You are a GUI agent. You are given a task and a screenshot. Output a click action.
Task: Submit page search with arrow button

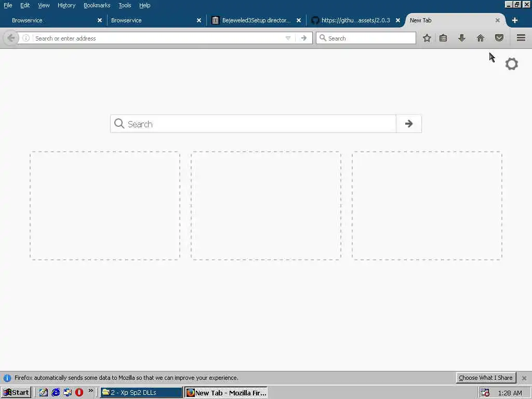click(409, 124)
